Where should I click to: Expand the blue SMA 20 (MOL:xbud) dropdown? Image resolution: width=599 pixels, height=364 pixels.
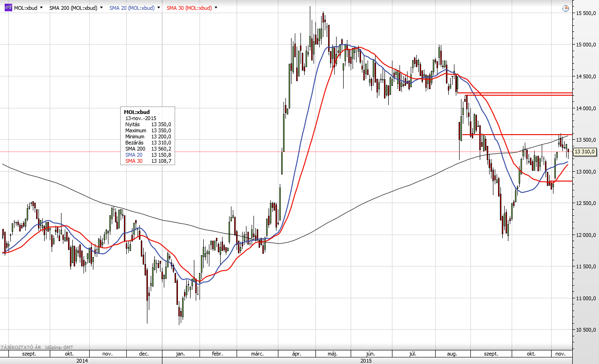(x=158, y=8)
